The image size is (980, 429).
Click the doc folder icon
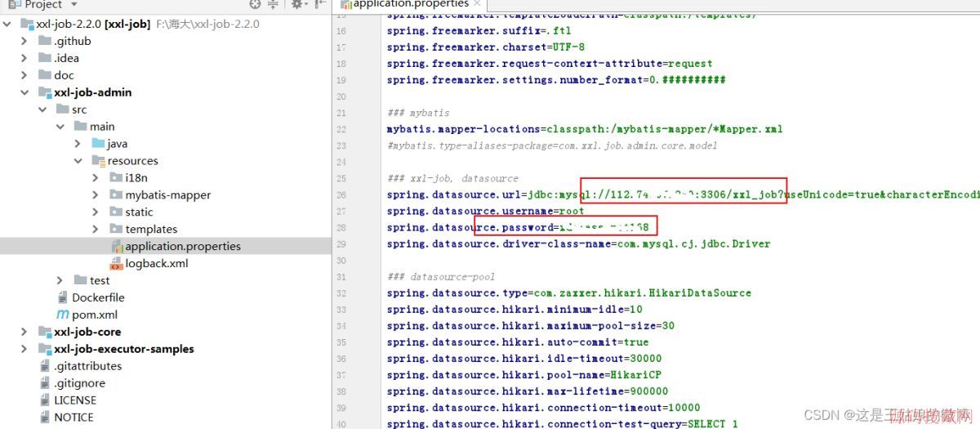pyautogui.click(x=45, y=75)
